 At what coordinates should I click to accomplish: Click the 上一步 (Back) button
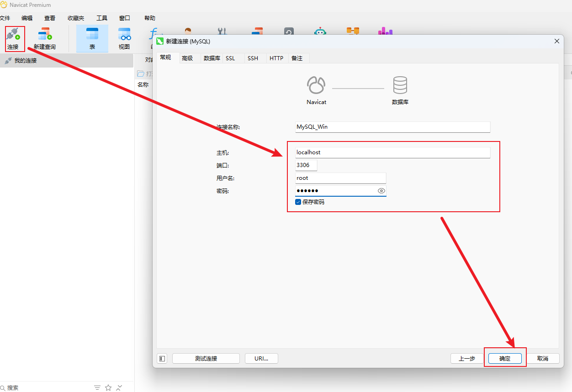pos(467,359)
